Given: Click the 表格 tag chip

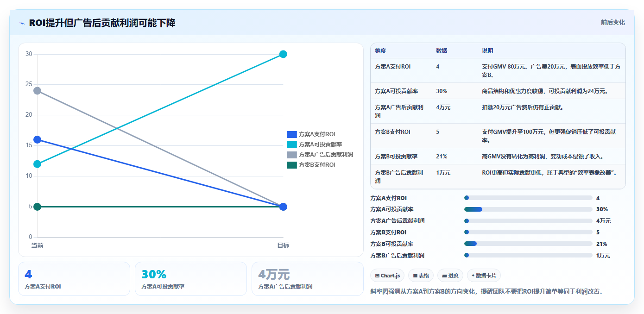Looking at the screenshot, I should click(421, 276).
